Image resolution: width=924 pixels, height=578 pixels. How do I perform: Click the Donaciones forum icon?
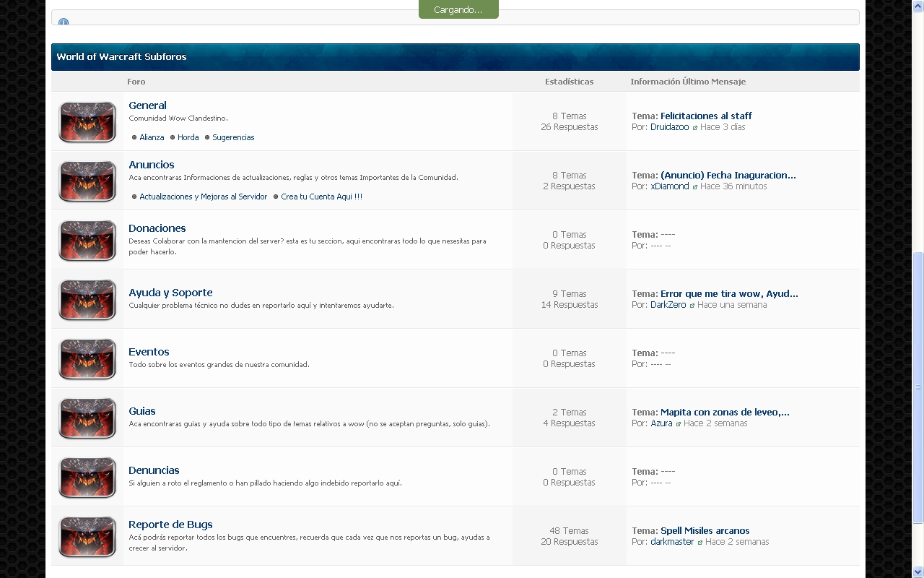87,241
